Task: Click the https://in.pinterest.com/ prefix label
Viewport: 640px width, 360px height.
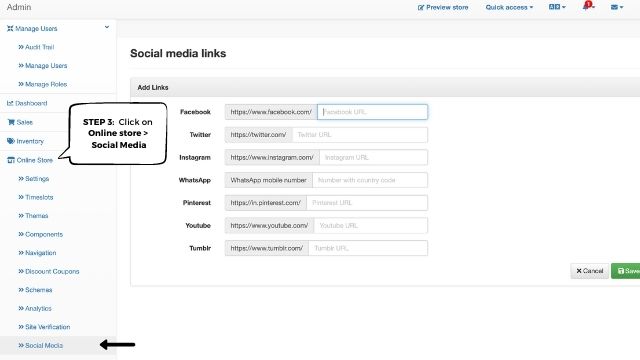Action: [265, 203]
